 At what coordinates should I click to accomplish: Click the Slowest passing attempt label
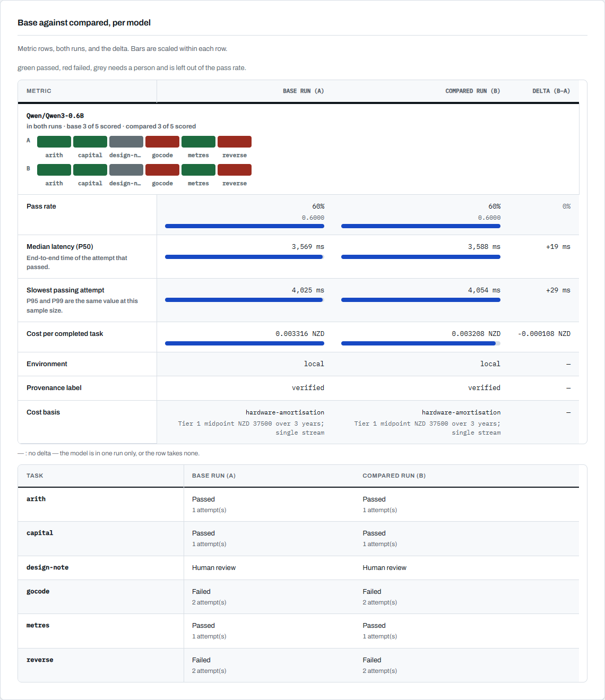tap(65, 290)
